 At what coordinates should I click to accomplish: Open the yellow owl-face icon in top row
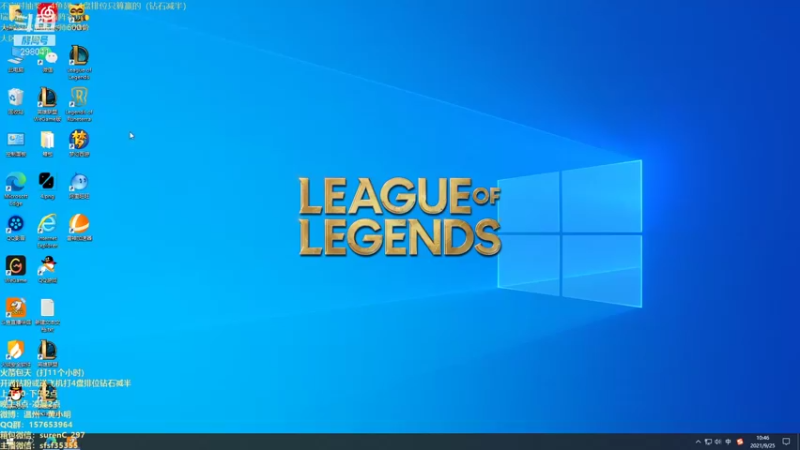(x=77, y=16)
